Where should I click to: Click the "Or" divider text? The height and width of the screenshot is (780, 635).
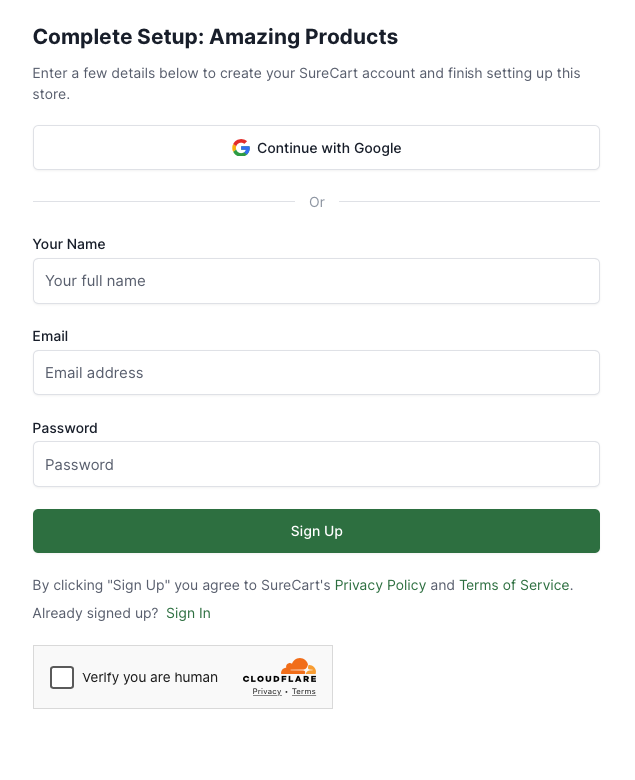tap(317, 202)
